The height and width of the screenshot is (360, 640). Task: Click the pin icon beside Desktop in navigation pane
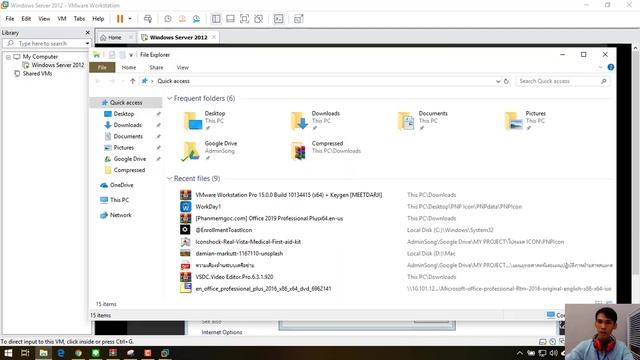click(158, 114)
